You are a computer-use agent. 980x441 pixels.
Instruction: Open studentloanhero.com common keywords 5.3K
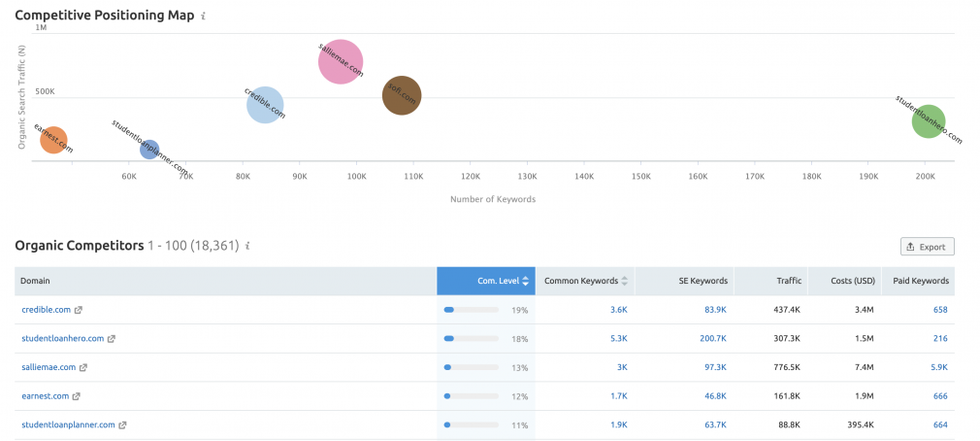click(x=619, y=338)
